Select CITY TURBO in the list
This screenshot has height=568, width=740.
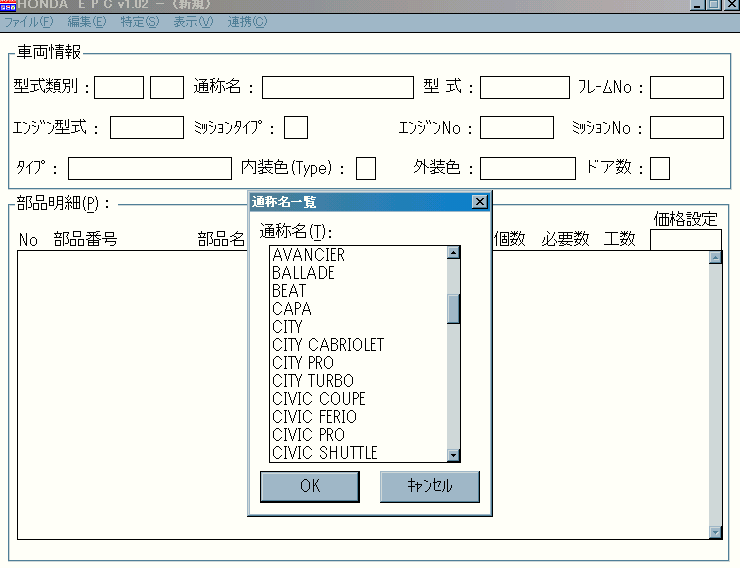359,381
